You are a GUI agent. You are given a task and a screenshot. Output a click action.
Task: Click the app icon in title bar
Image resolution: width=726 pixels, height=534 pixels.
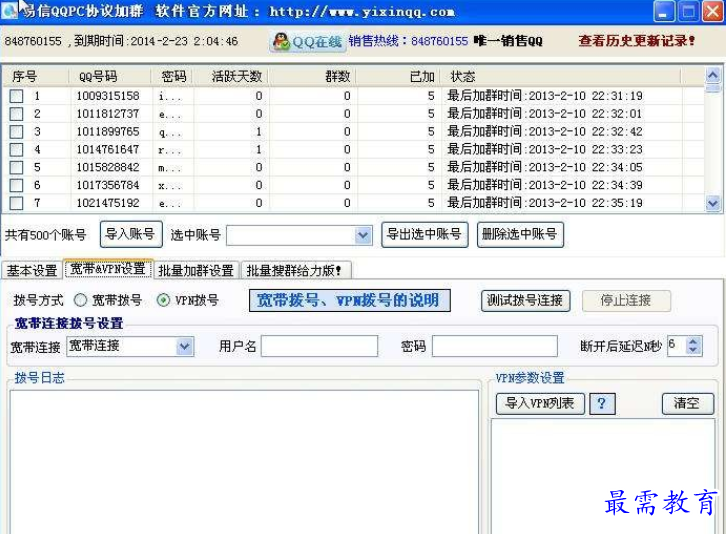pos(10,10)
